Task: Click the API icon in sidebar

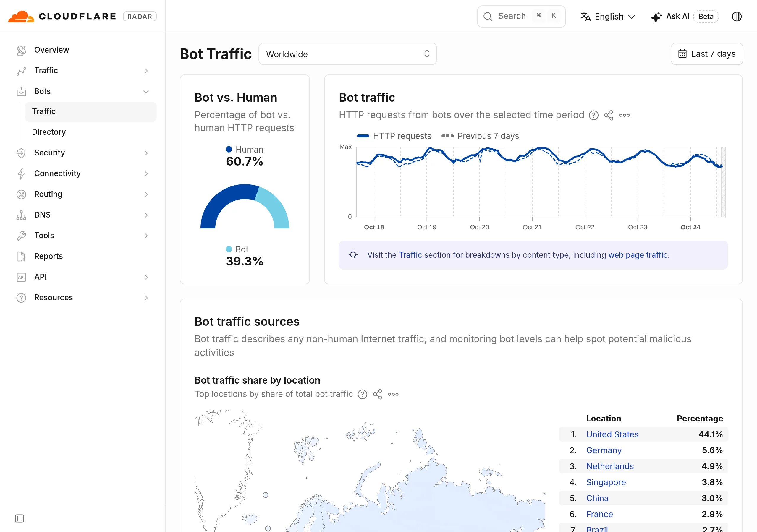Action: tap(21, 277)
